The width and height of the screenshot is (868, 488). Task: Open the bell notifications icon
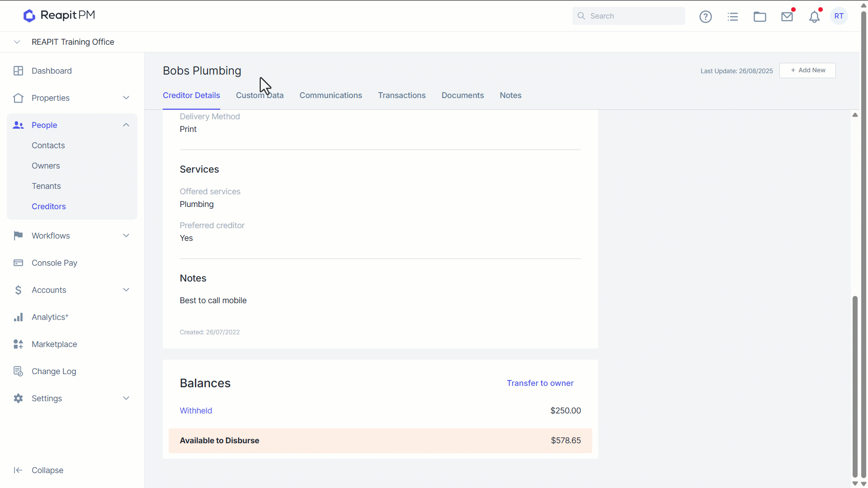814,17
